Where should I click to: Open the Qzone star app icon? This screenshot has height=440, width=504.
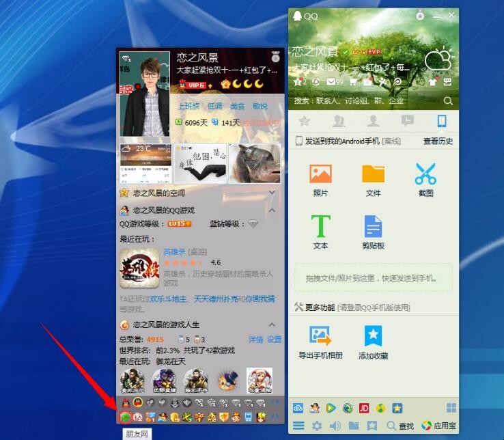tap(397, 408)
